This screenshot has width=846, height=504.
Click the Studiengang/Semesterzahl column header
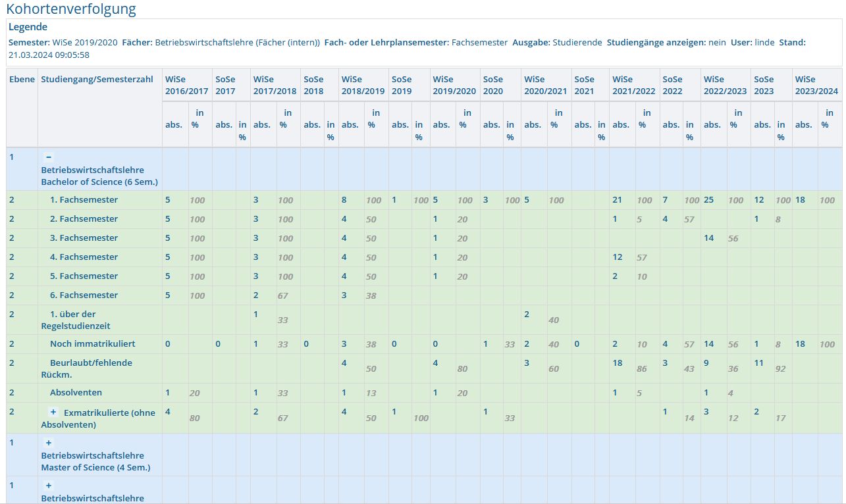97,80
